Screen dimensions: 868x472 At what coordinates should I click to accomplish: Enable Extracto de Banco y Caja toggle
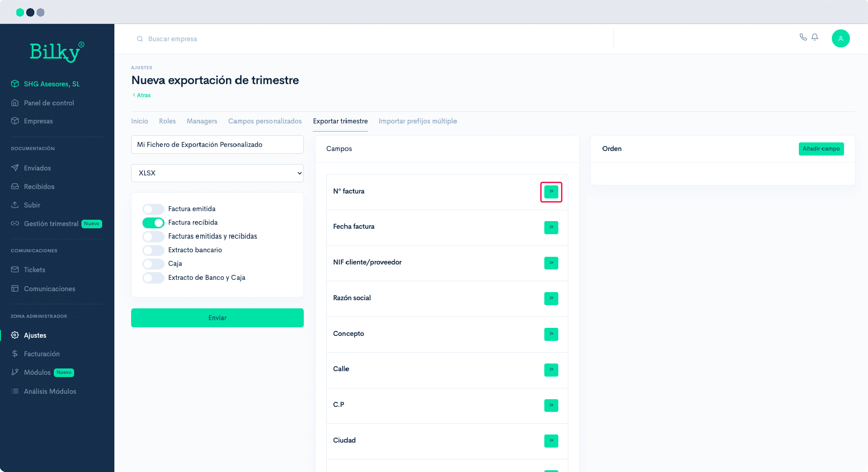(x=153, y=278)
